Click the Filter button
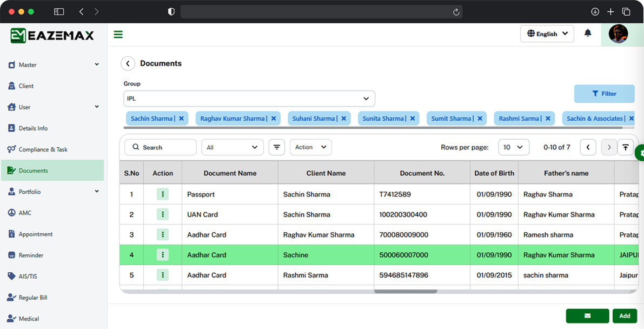This screenshot has height=329, width=644. pyautogui.click(x=604, y=94)
